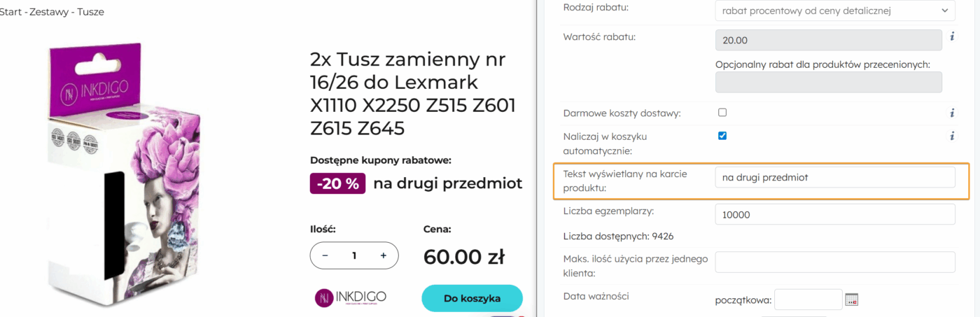Screen dimensions: 980x317
Task: Open Rodzaj rabatu dropdown
Action: click(x=835, y=10)
